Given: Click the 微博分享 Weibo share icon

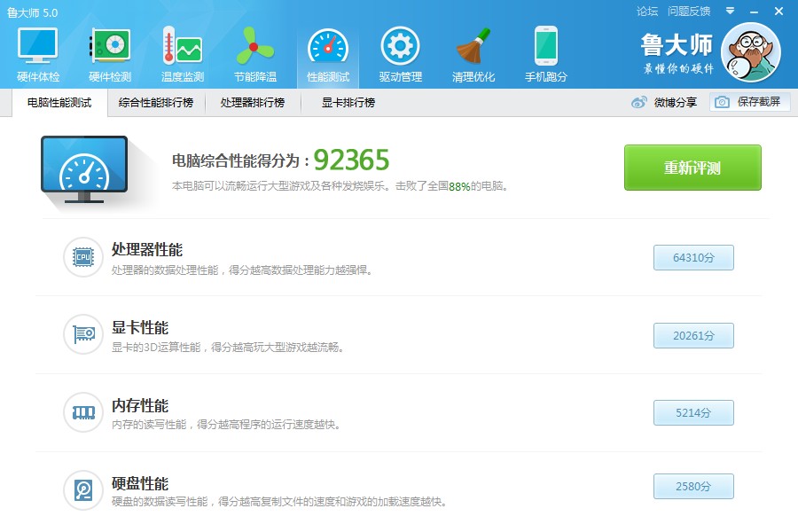Looking at the screenshot, I should coord(639,103).
